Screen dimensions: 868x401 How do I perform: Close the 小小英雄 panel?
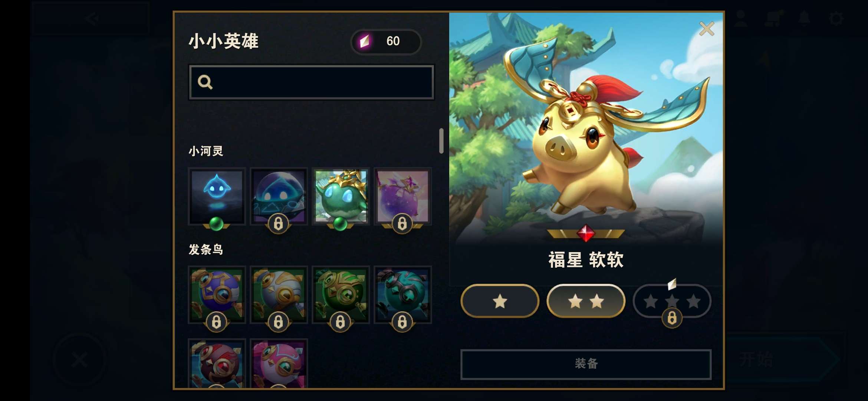coord(707,29)
